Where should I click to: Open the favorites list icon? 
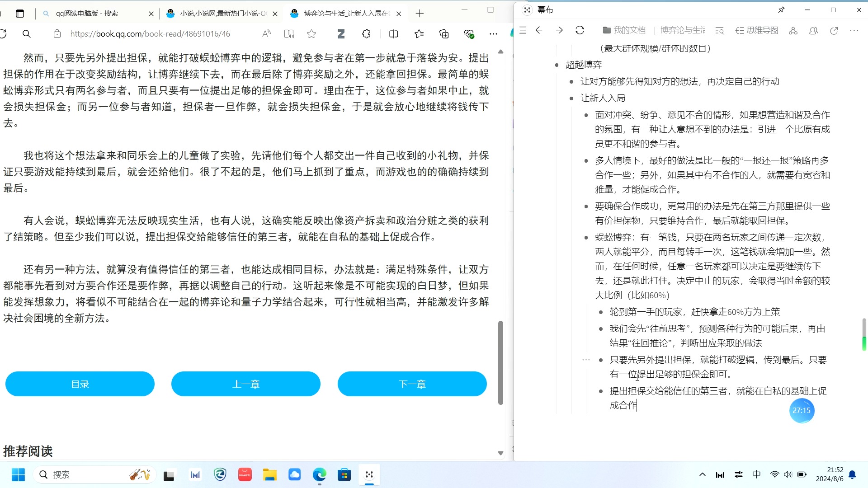pos(419,34)
